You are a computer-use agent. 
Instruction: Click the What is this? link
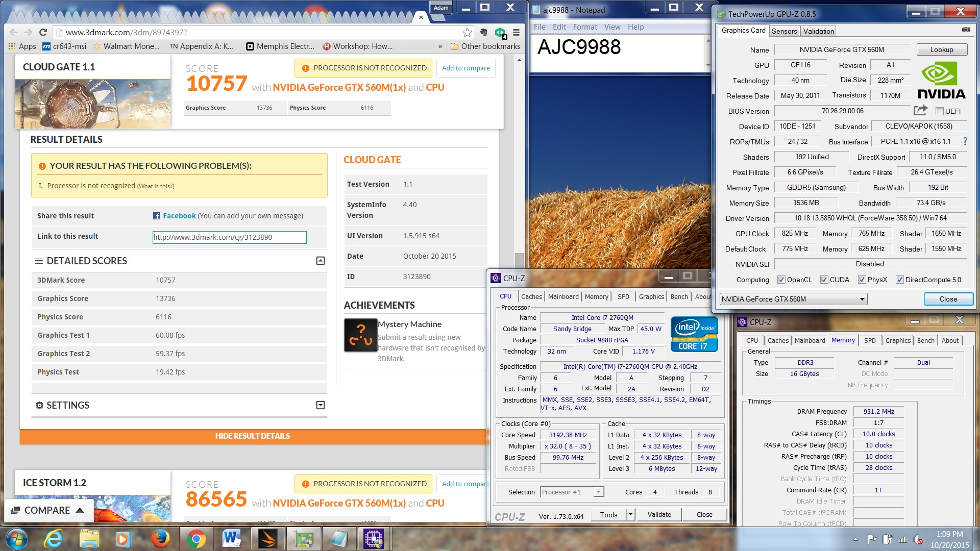156,186
